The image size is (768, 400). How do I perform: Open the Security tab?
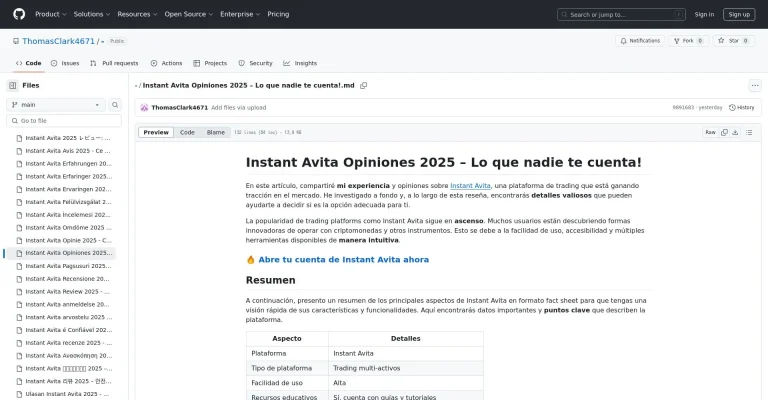click(x=255, y=63)
